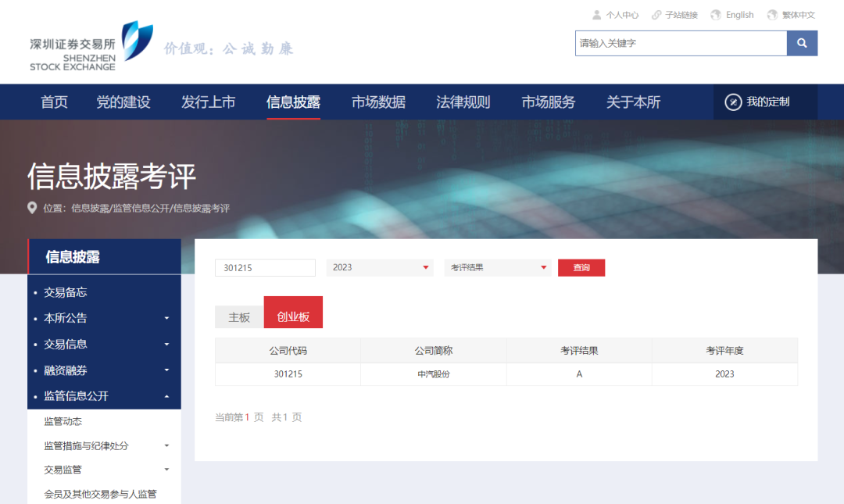Open the personal center user icon

tap(596, 15)
